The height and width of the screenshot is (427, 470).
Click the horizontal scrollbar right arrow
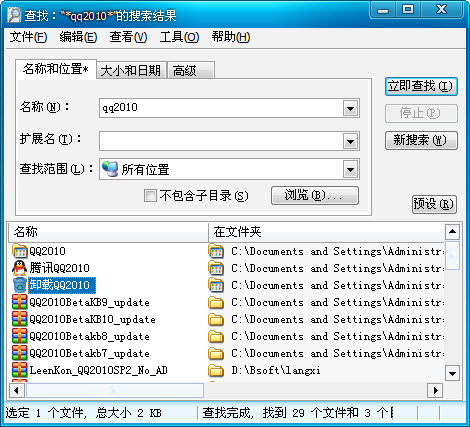click(435, 390)
